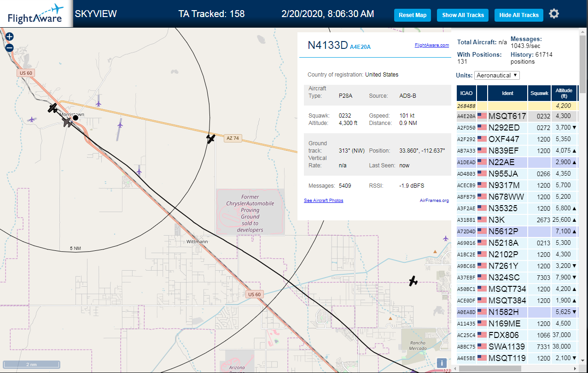
Task: Click the FlightAware logo
Action: (x=36, y=14)
